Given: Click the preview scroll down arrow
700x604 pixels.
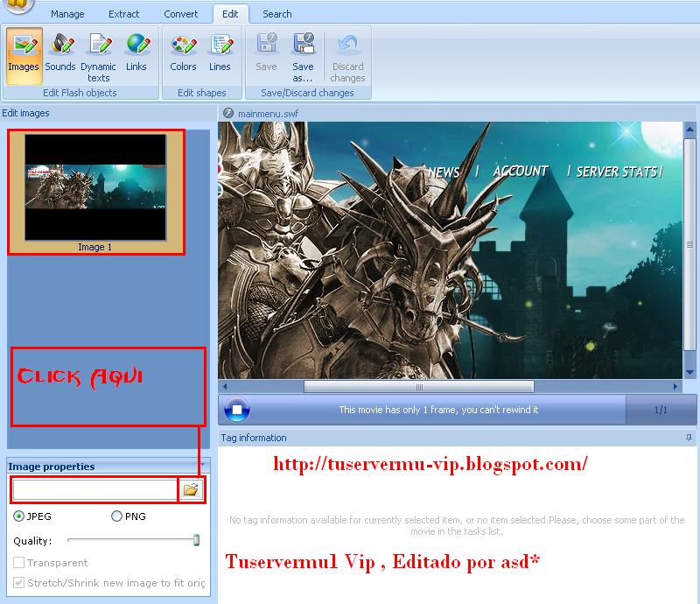Looking at the screenshot, I should pos(689,372).
